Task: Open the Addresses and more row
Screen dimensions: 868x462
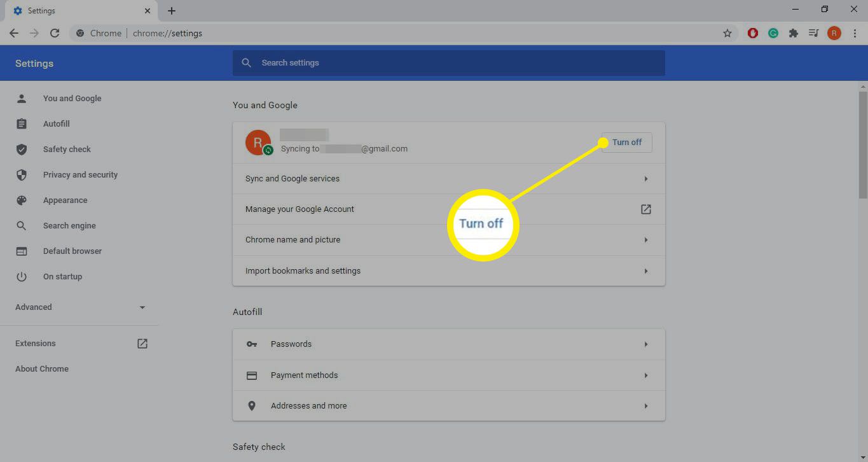Action: (x=449, y=406)
